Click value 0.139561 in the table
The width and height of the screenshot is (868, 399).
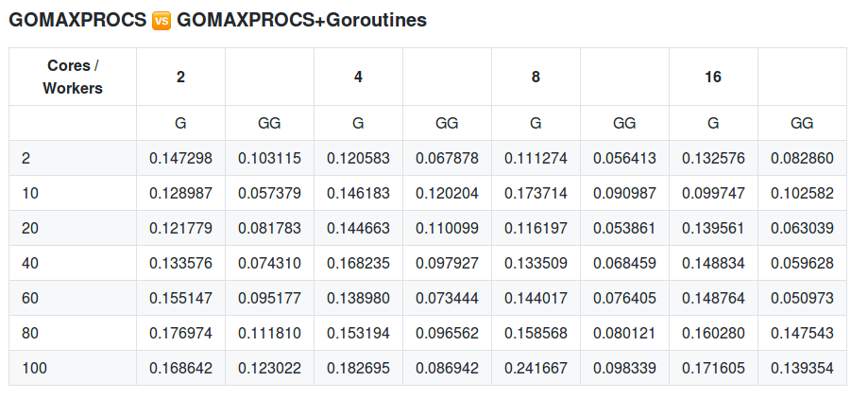pos(713,228)
